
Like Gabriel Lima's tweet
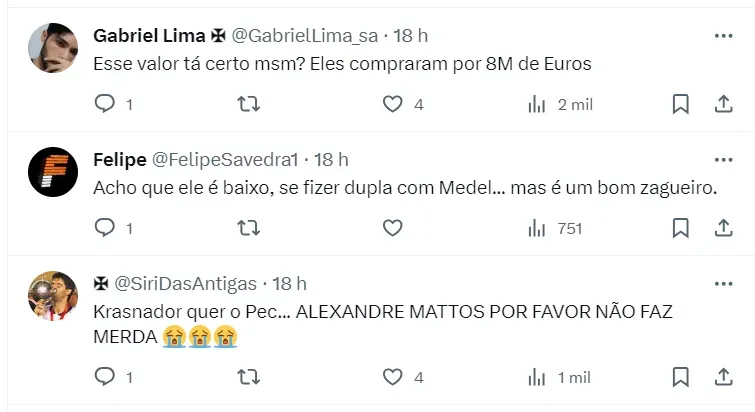393,104
